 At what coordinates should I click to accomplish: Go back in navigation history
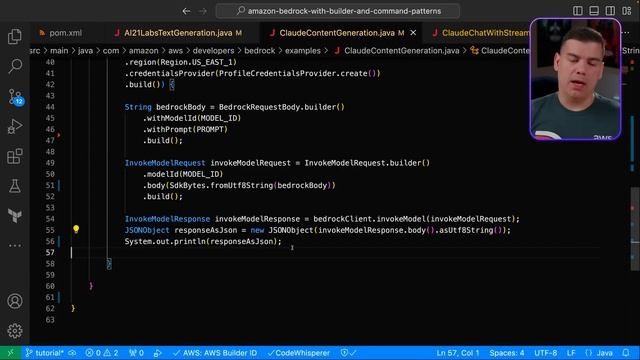pyautogui.click(x=186, y=11)
